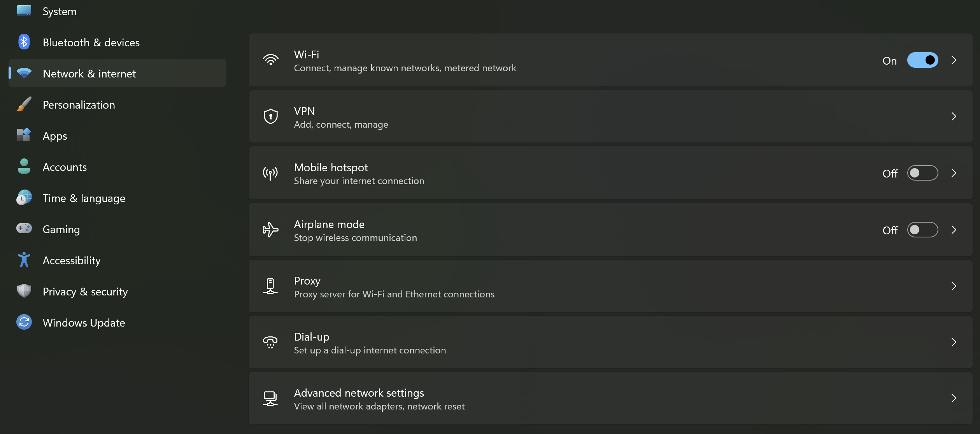Turn off the Wi-Fi toggle

922,60
